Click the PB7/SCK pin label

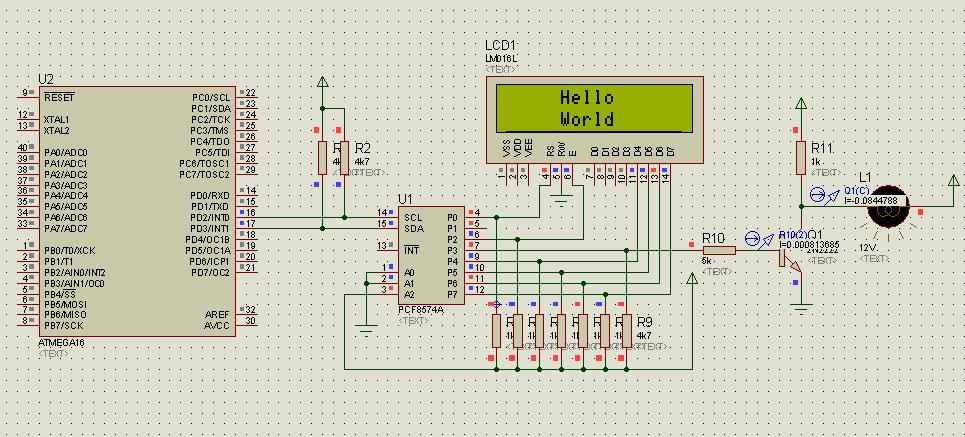(x=63, y=326)
